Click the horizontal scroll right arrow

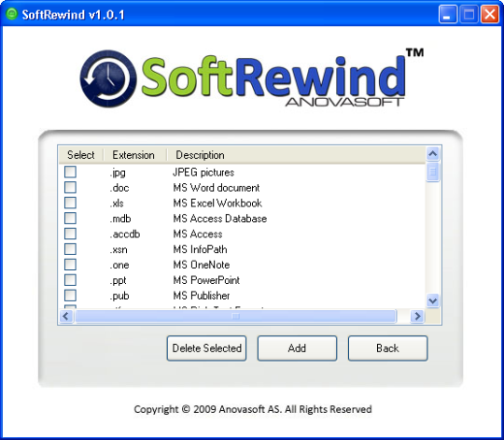pos(417,317)
